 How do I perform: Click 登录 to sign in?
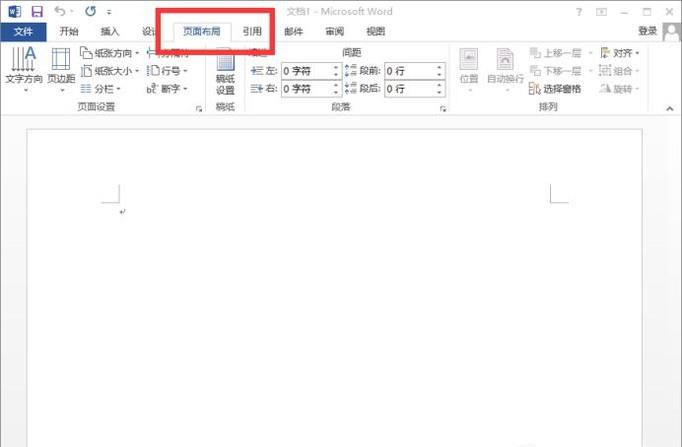coord(647,31)
